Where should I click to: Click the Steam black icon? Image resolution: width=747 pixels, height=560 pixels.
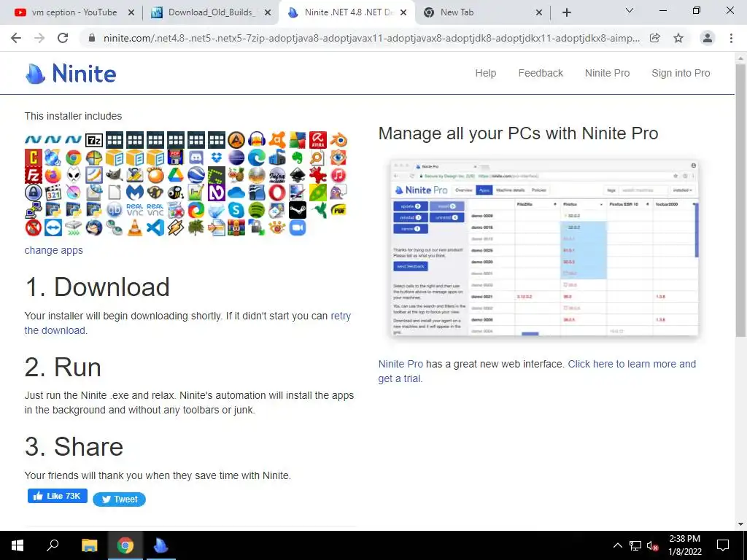point(298,210)
